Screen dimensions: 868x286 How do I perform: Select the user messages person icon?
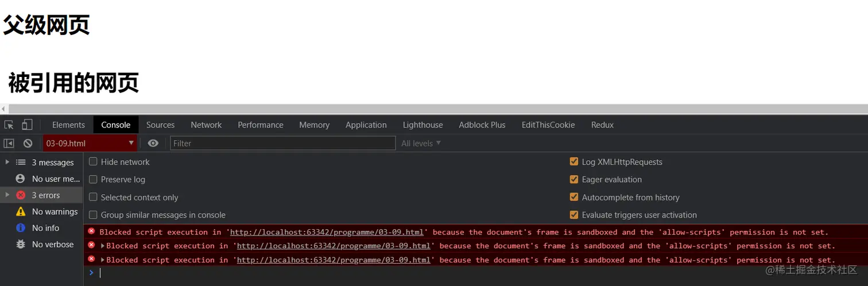(x=21, y=179)
